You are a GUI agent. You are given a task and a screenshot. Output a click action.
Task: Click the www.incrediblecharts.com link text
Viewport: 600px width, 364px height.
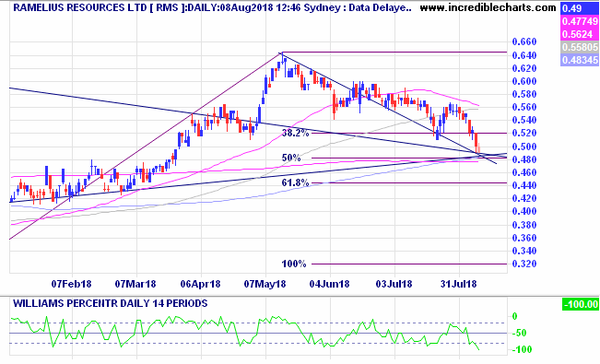(x=488, y=7)
